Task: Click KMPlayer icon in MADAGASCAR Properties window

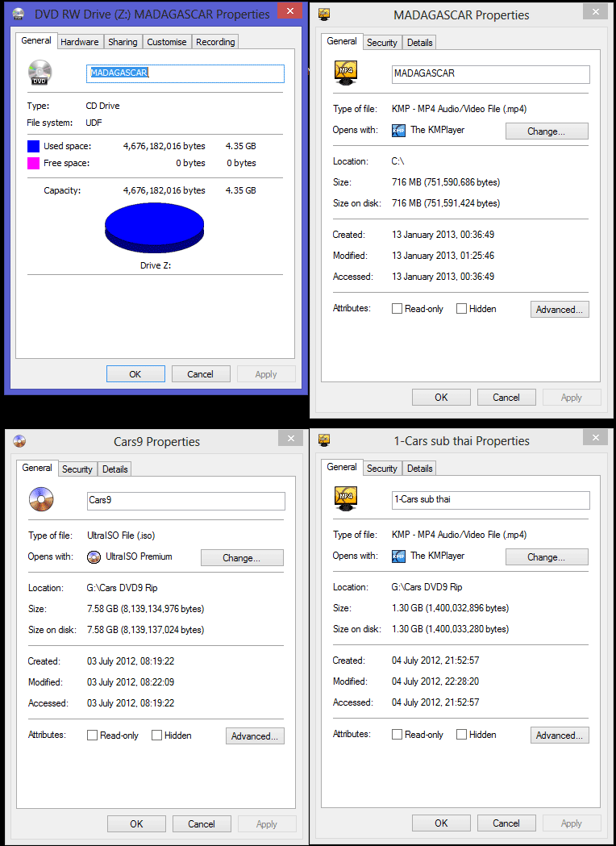Action: click(x=398, y=131)
